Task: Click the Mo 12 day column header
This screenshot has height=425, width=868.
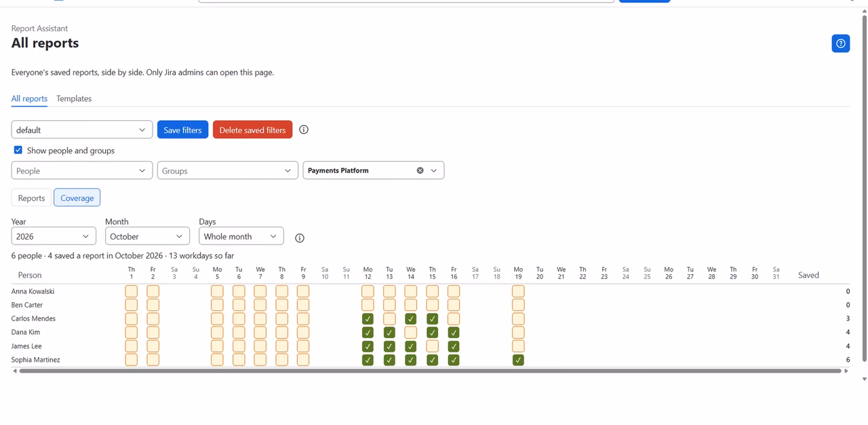Action: tap(368, 273)
